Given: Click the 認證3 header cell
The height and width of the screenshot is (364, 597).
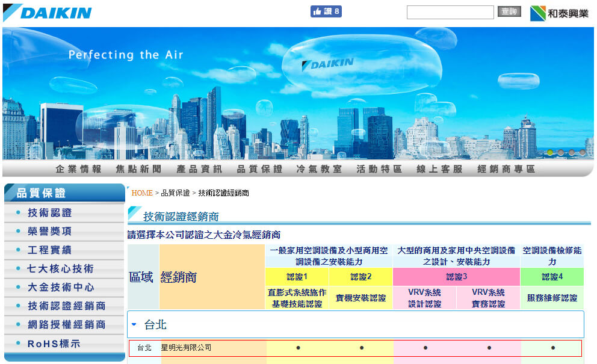Looking at the screenshot, I should 457,277.
